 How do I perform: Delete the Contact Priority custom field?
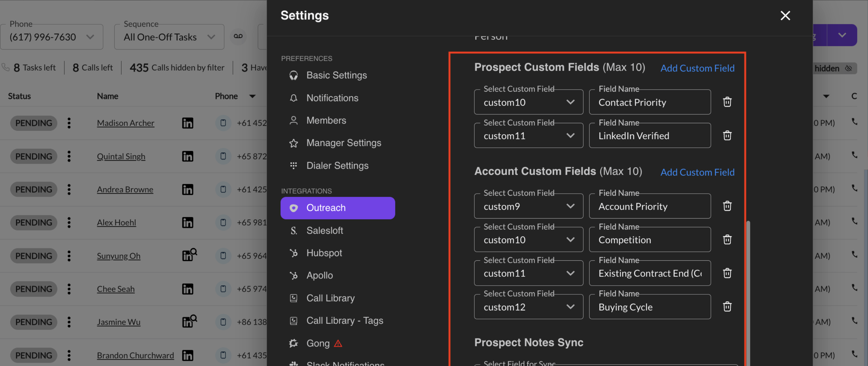pyautogui.click(x=727, y=102)
